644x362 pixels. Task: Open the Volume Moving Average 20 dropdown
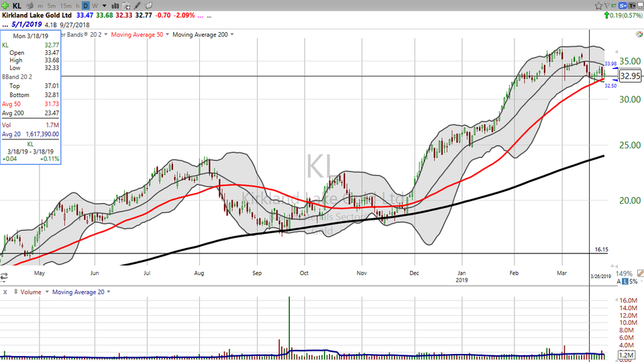(x=109, y=292)
